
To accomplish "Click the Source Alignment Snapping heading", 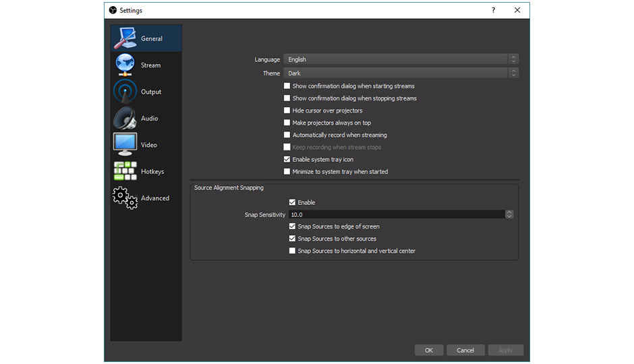I will [229, 187].
